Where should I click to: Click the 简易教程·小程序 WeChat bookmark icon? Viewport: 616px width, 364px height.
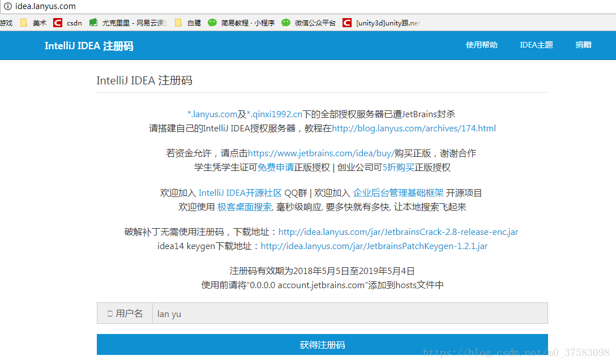tap(212, 23)
